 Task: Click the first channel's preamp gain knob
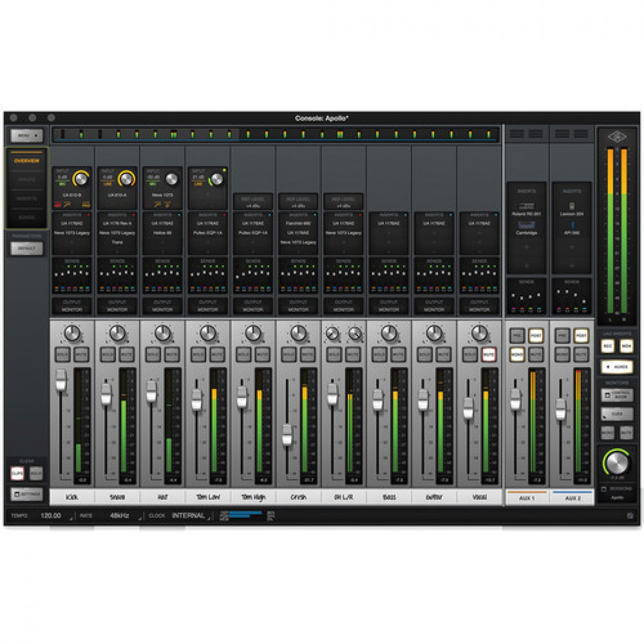(81, 179)
